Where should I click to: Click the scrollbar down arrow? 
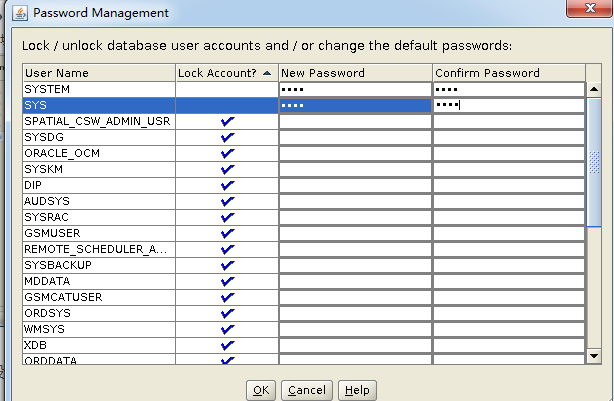(594, 355)
